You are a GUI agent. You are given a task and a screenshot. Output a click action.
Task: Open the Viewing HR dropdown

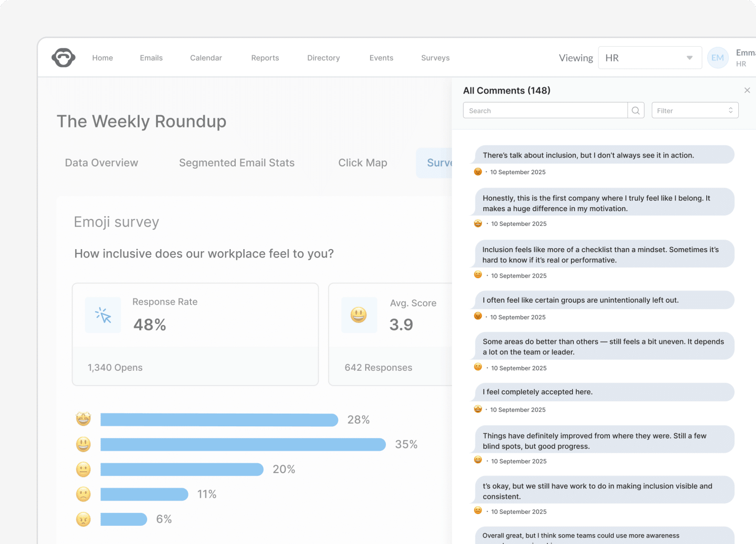(x=650, y=58)
